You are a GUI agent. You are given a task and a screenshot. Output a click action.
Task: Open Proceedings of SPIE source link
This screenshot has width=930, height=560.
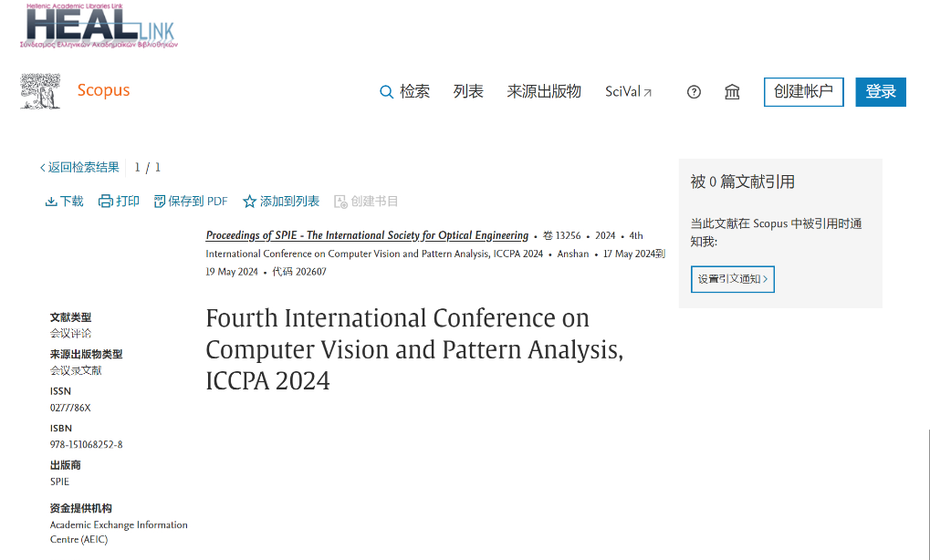(x=367, y=235)
